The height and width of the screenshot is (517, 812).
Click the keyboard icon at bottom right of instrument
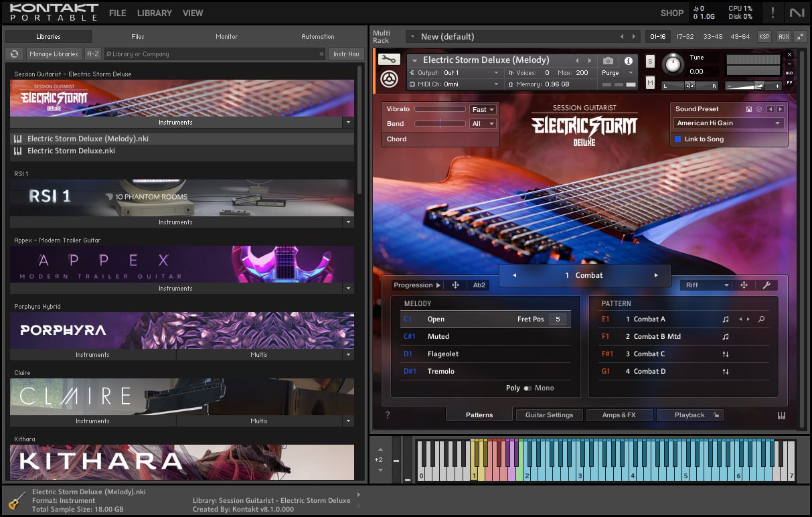click(x=781, y=416)
